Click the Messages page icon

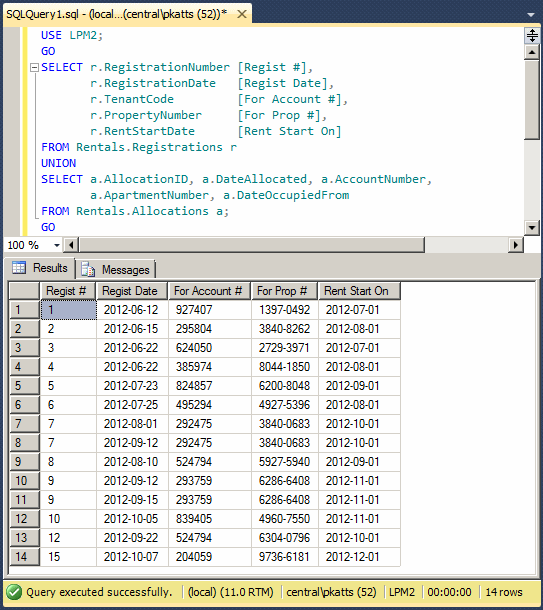pos(88,269)
